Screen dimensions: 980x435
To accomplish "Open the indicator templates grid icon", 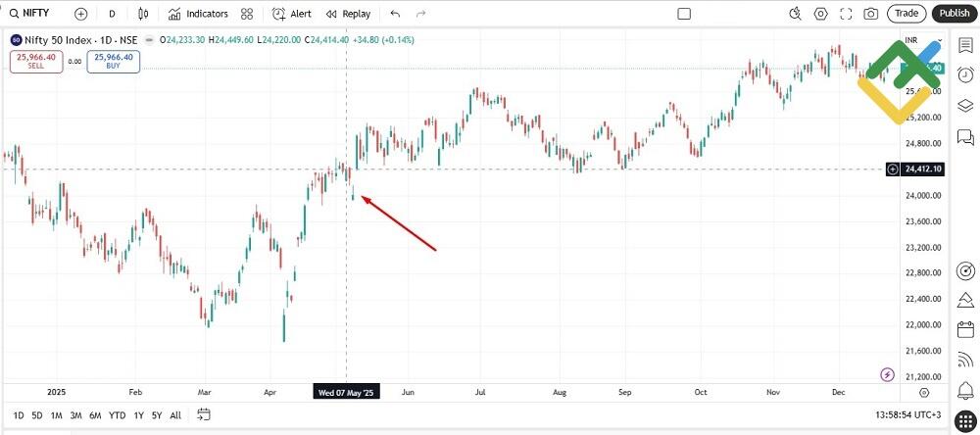I will (x=247, y=14).
